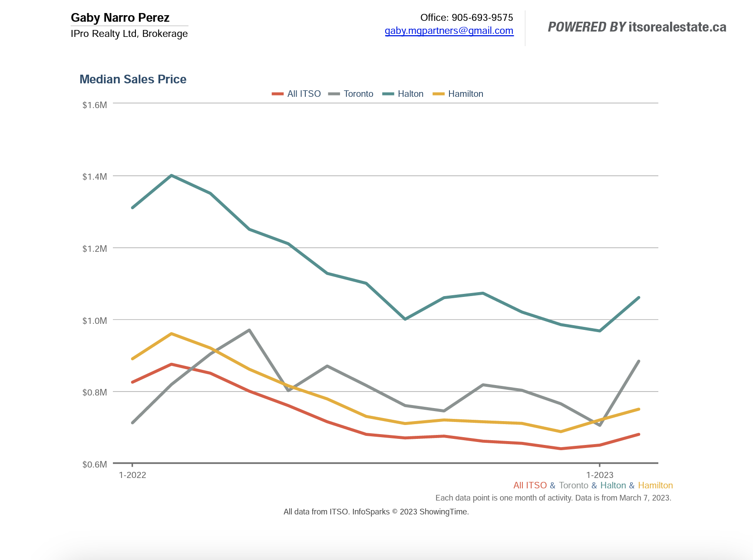Click the yellow Hamilton legend swatch
The width and height of the screenshot is (753, 560).
click(439, 94)
